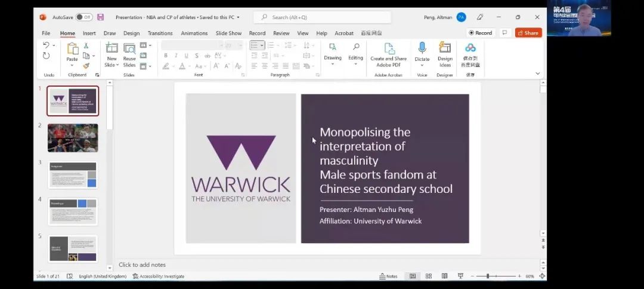This screenshot has width=644, height=289.
Task: Toggle Underline formatting
Action: (x=186, y=56)
